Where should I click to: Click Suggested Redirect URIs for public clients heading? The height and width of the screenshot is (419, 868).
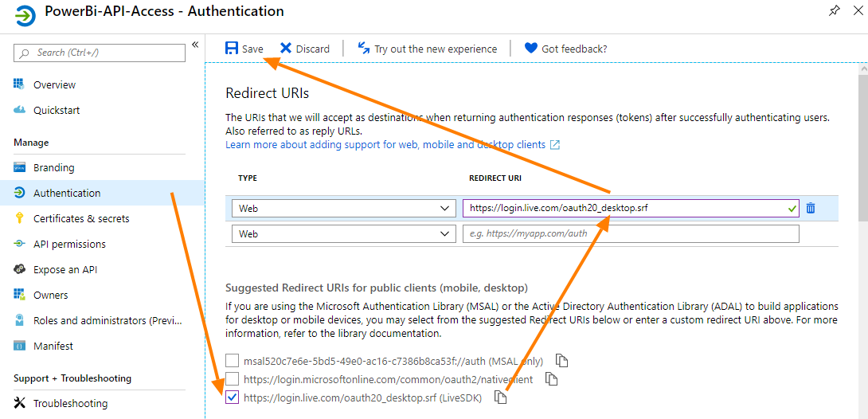[377, 288]
